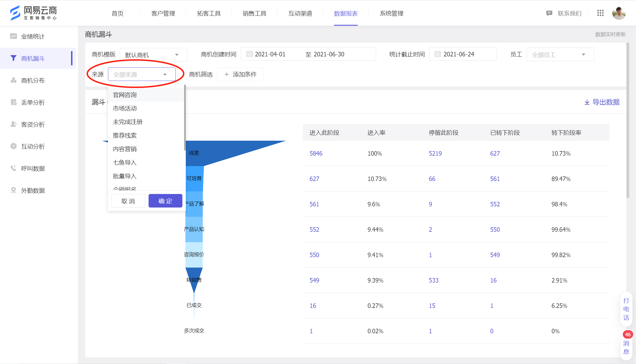This screenshot has height=364, width=636.
Task: Click the 533 停留此阶段 value
Action: click(x=434, y=280)
